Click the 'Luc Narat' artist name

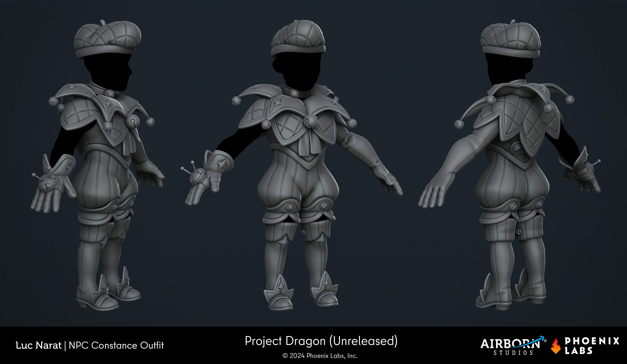(38, 345)
